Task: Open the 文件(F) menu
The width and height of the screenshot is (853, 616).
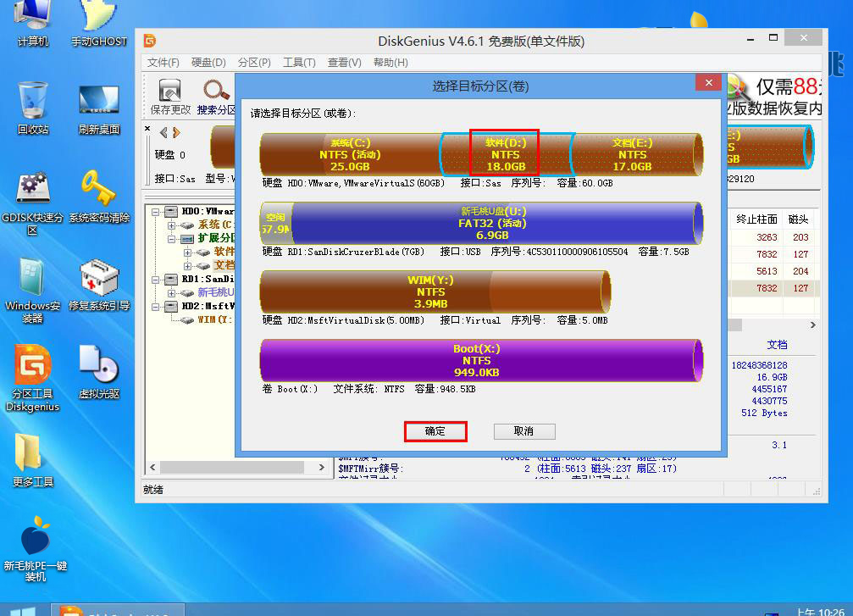Action: tap(163, 63)
